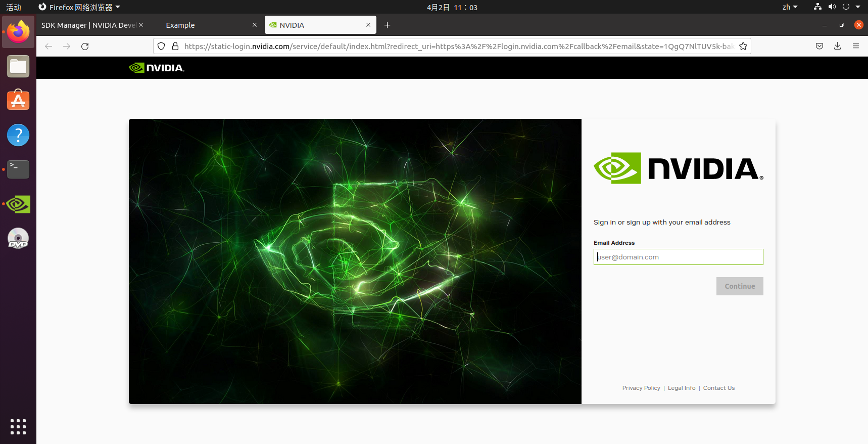Open Firefox hamburger application menu

pyautogui.click(x=856, y=46)
